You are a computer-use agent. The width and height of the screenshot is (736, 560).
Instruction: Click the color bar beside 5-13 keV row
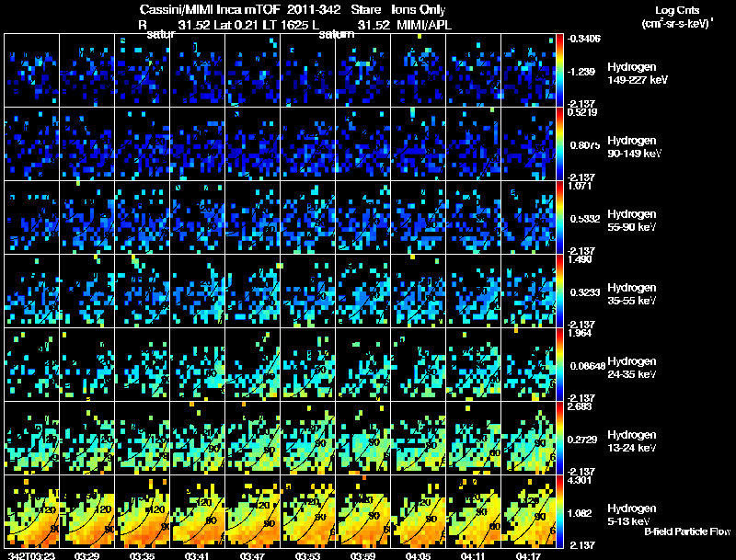coord(559,511)
